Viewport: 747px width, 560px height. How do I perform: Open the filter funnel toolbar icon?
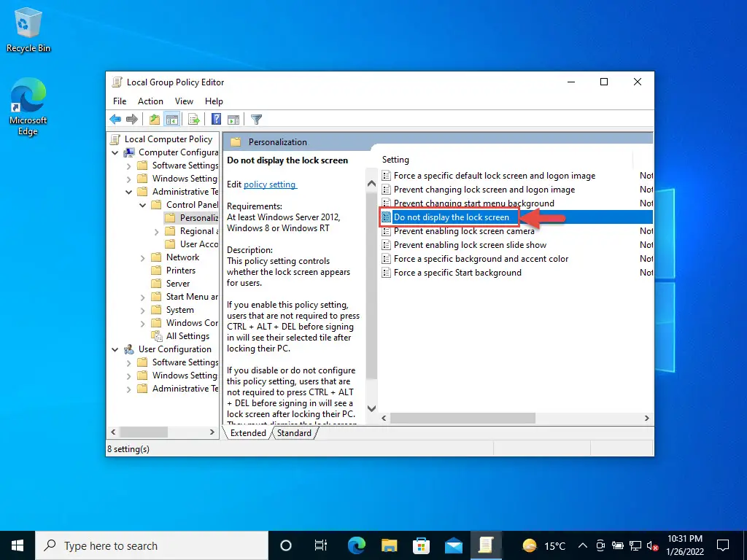(x=256, y=119)
